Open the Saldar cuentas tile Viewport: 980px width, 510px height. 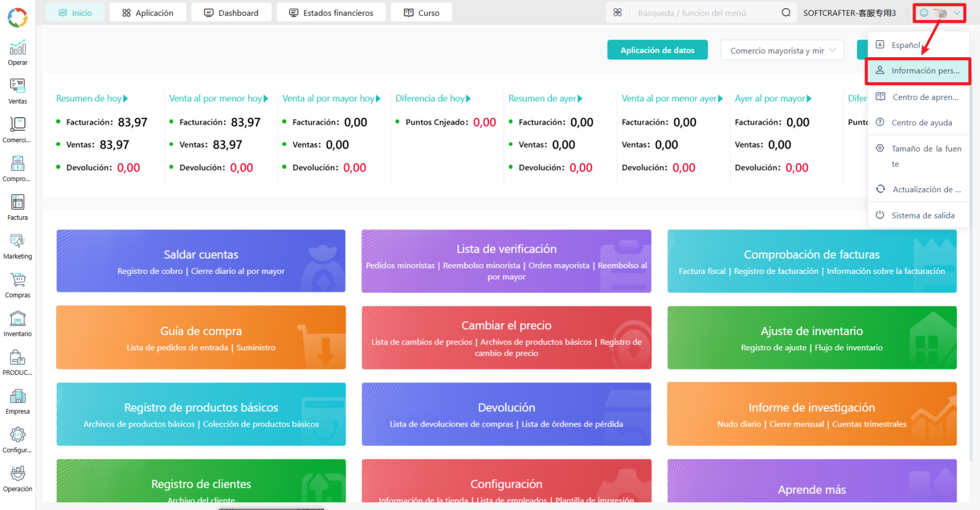pos(201,261)
